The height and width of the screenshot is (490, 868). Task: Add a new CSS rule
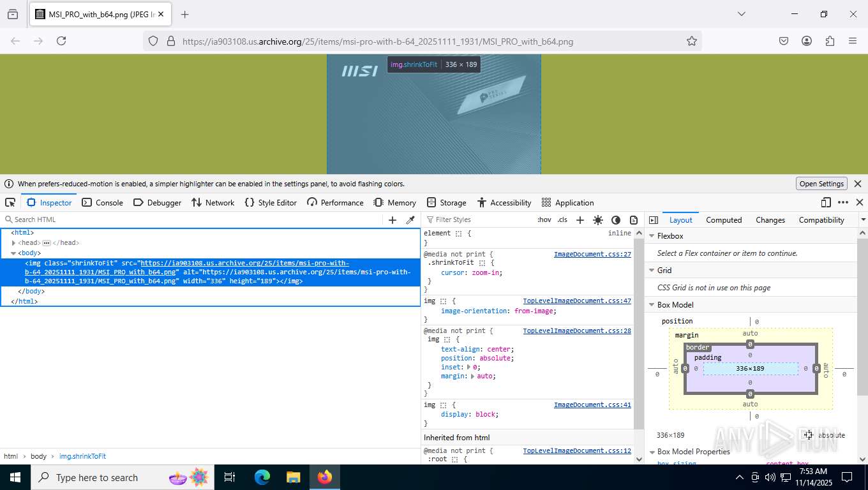point(580,219)
